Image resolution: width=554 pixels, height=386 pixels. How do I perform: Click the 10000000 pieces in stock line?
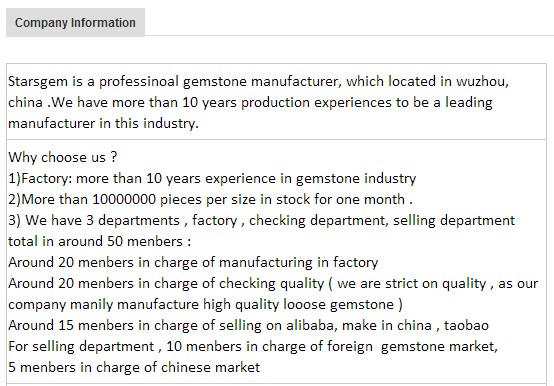tap(210, 199)
